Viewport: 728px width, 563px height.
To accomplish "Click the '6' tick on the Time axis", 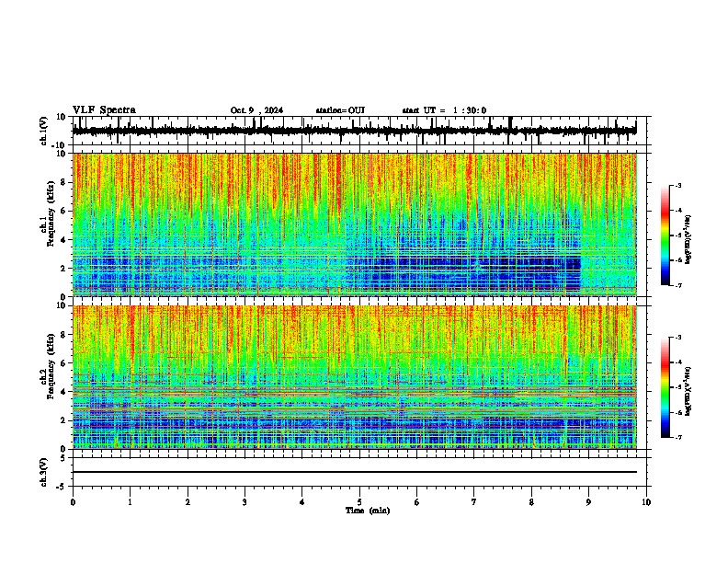I will (417, 501).
